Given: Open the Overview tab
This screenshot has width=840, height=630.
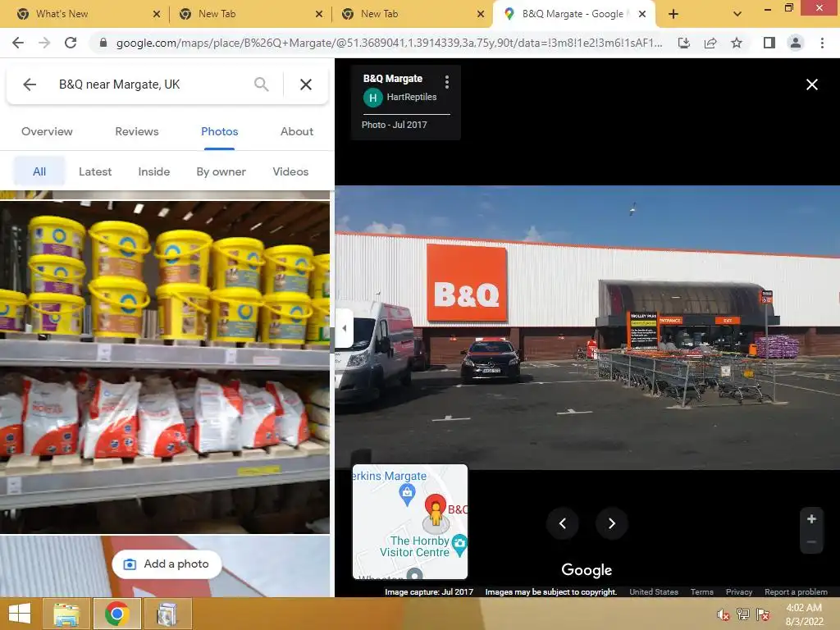Looking at the screenshot, I should pyautogui.click(x=47, y=131).
